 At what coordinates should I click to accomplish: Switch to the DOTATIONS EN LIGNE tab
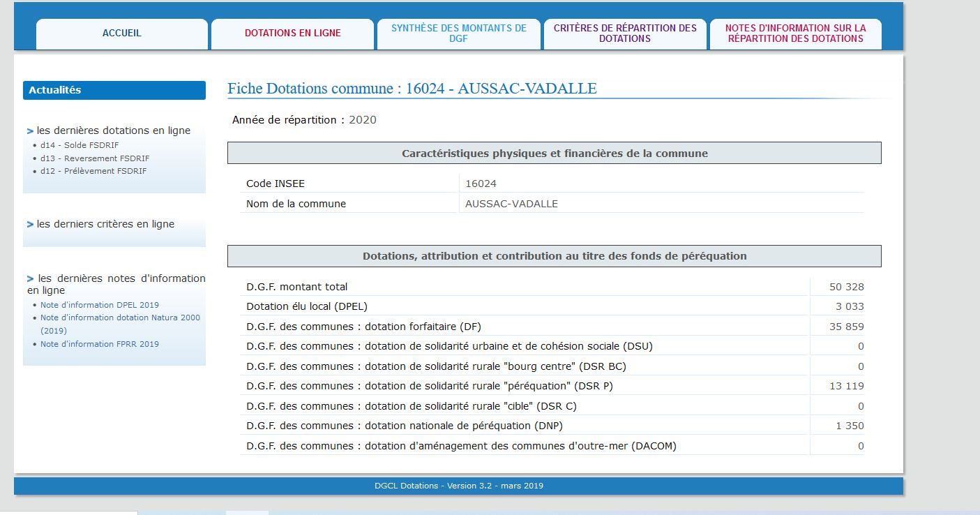coord(292,33)
